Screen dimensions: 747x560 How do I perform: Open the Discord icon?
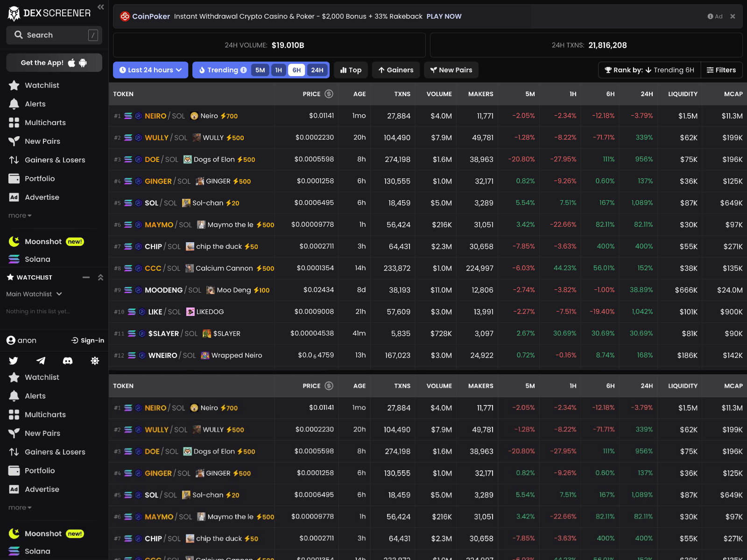pyautogui.click(x=68, y=360)
